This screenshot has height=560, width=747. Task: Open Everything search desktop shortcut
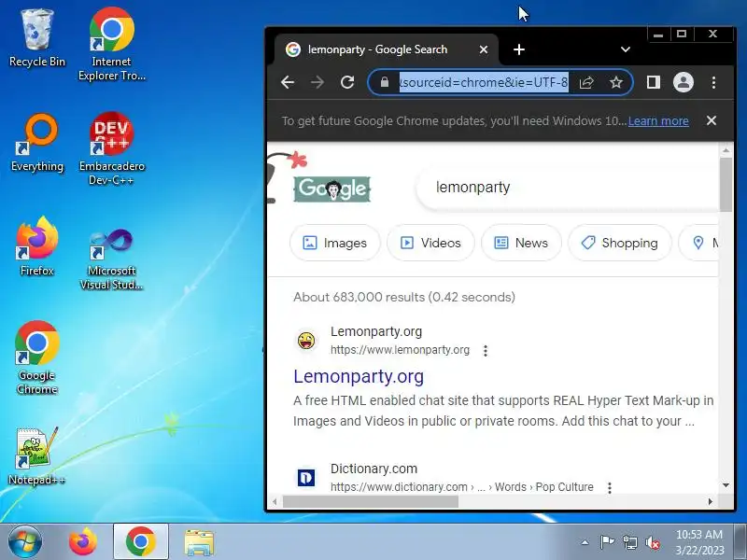36,143
